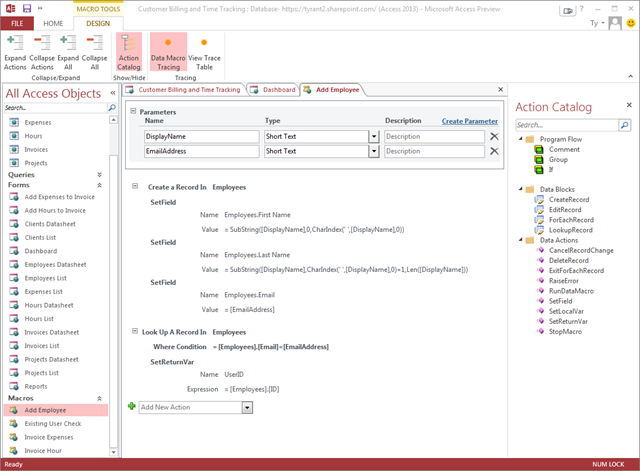Viewport: 640px width, 471px height.
Task: Open the Existing User Check macro
Action: pyautogui.click(x=53, y=424)
